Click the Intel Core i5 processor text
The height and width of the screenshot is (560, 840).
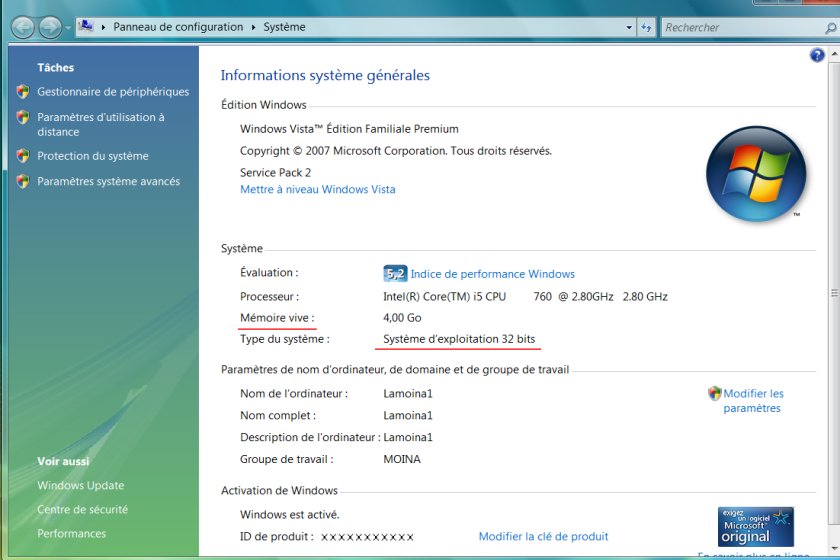click(x=525, y=296)
